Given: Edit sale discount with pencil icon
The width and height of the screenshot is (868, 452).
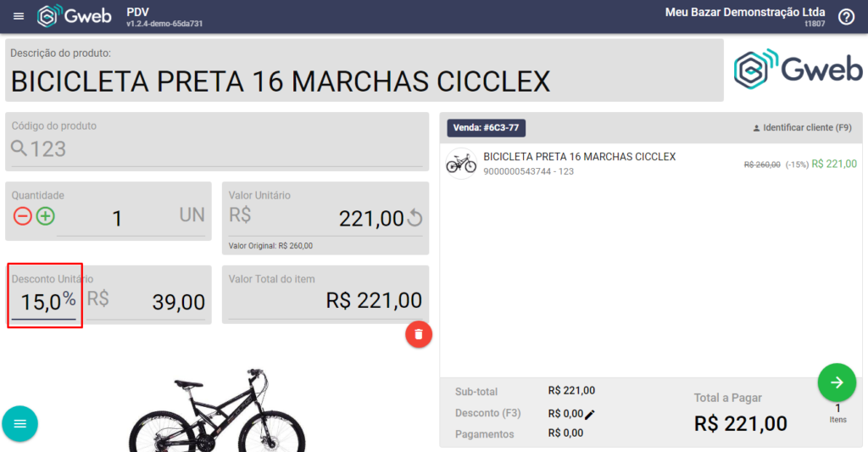Looking at the screenshot, I should tap(590, 415).
